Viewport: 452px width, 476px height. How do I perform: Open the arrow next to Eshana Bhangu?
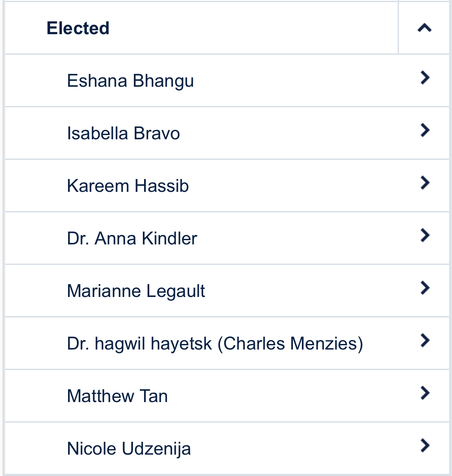pos(425,78)
